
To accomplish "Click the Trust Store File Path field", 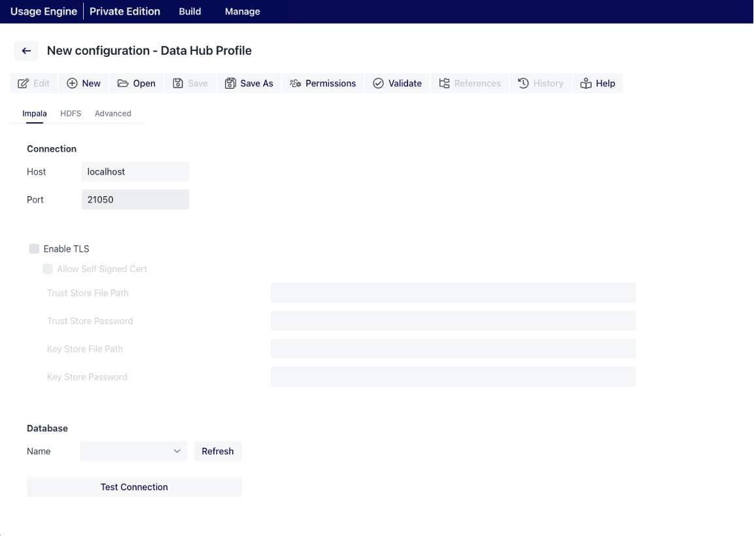I will pos(453,293).
